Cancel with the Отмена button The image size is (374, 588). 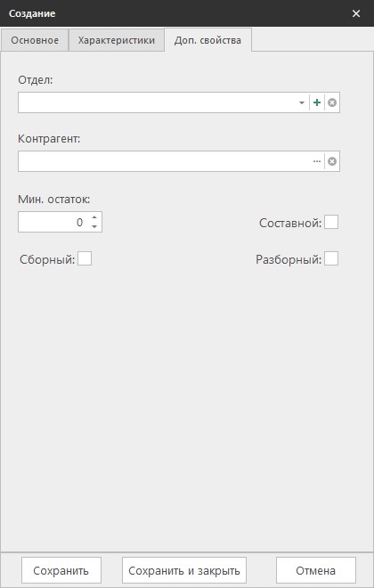coord(315,570)
